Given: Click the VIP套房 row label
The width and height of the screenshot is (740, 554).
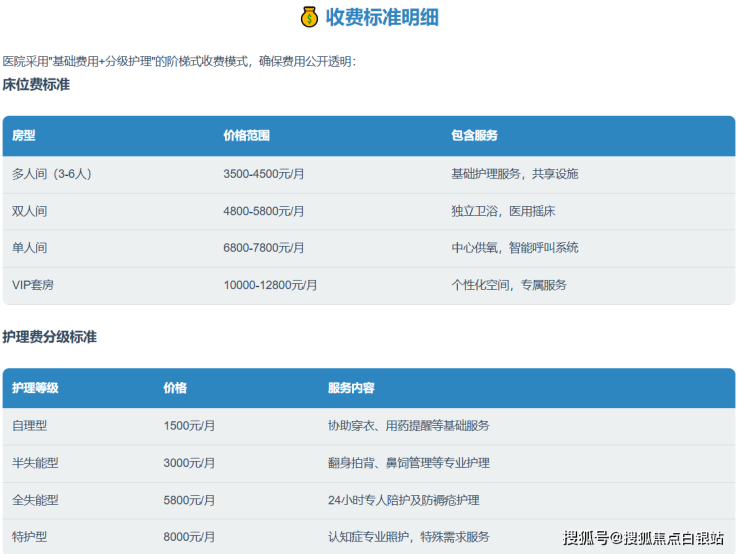Looking at the screenshot, I should (x=33, y=285).
